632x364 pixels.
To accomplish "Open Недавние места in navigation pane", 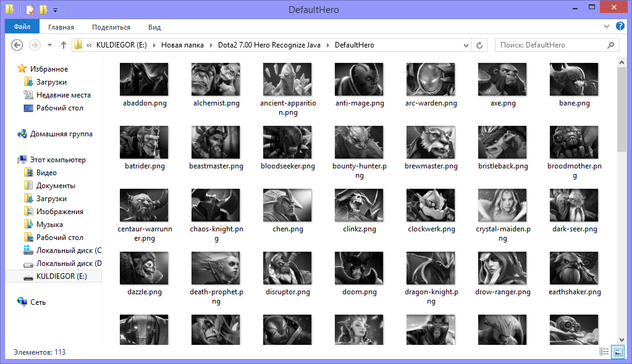I will [x=63, y=95].
